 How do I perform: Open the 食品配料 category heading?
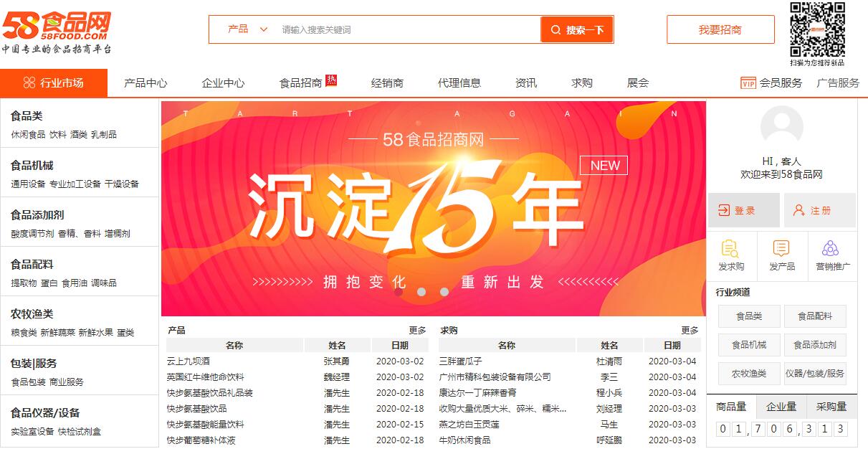point(32,265)
